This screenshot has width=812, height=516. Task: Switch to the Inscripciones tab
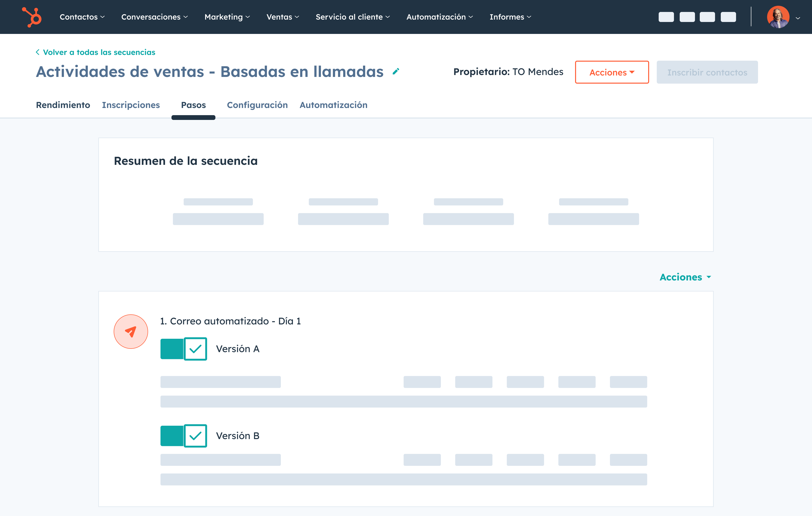[131, 105]
